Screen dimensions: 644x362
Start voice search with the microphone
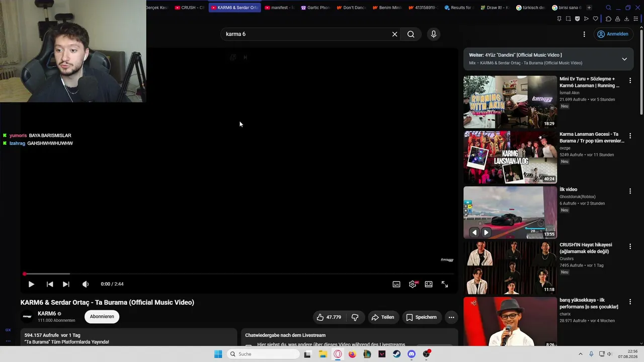(x=434, y=34)
